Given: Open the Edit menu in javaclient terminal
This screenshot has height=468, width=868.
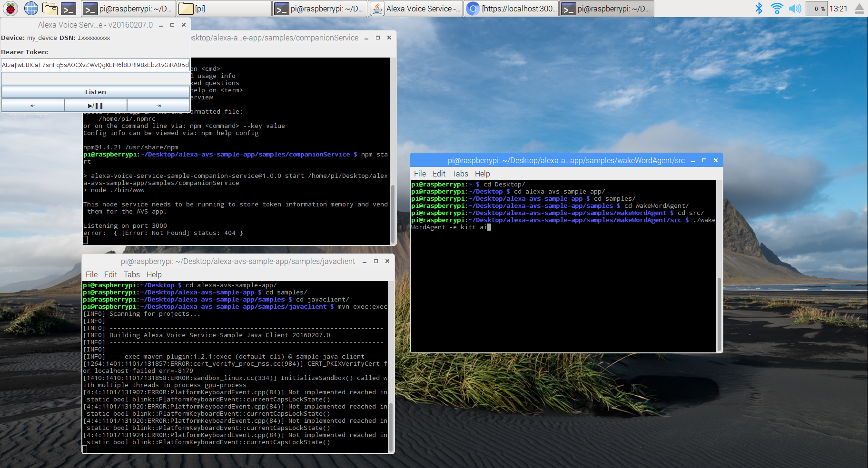Looking at the screenshot, I should (110, 274).
